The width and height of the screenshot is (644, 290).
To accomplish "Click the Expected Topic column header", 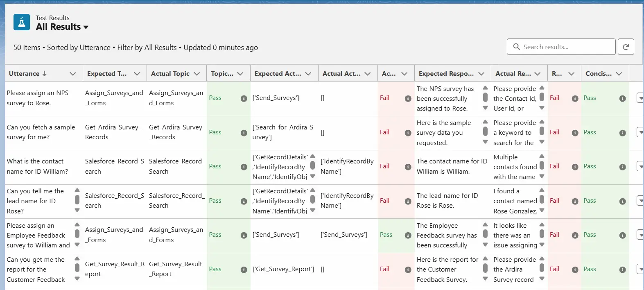I will click(107, 74).
